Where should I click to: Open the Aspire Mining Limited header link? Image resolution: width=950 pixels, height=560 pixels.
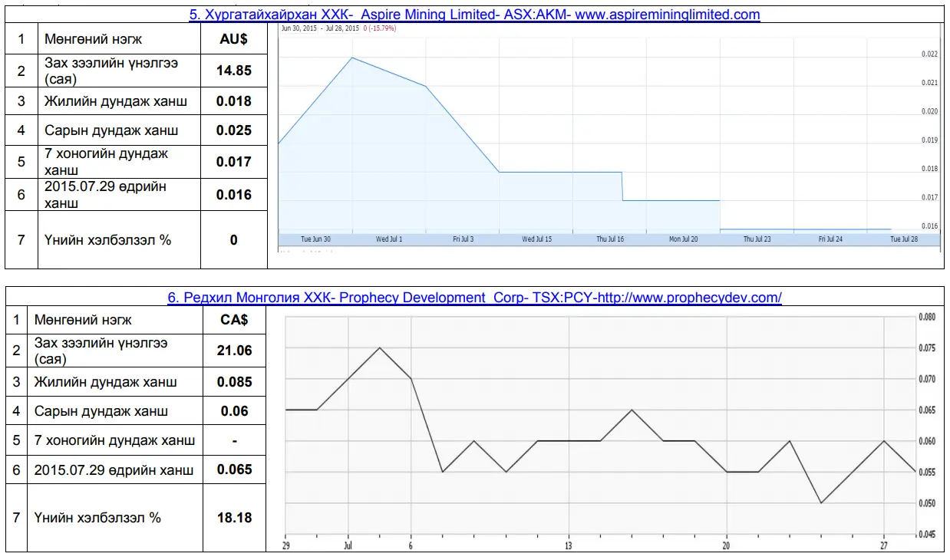(x=474, y=15)
